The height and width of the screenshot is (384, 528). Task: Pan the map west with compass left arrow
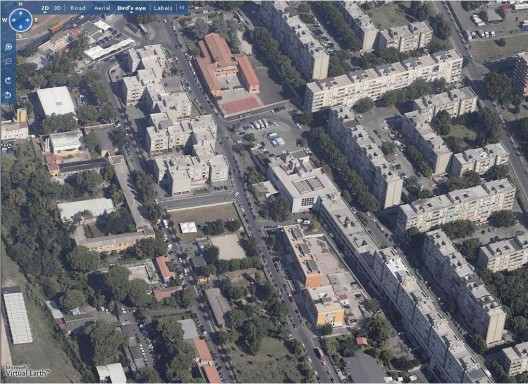click(14, 20)
